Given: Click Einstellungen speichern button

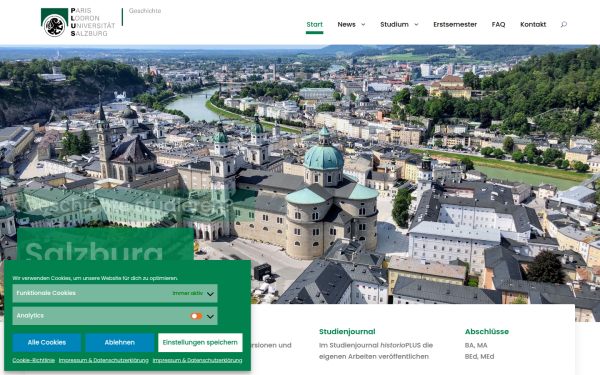Looking at the screenshot, I should coord(200,342).
